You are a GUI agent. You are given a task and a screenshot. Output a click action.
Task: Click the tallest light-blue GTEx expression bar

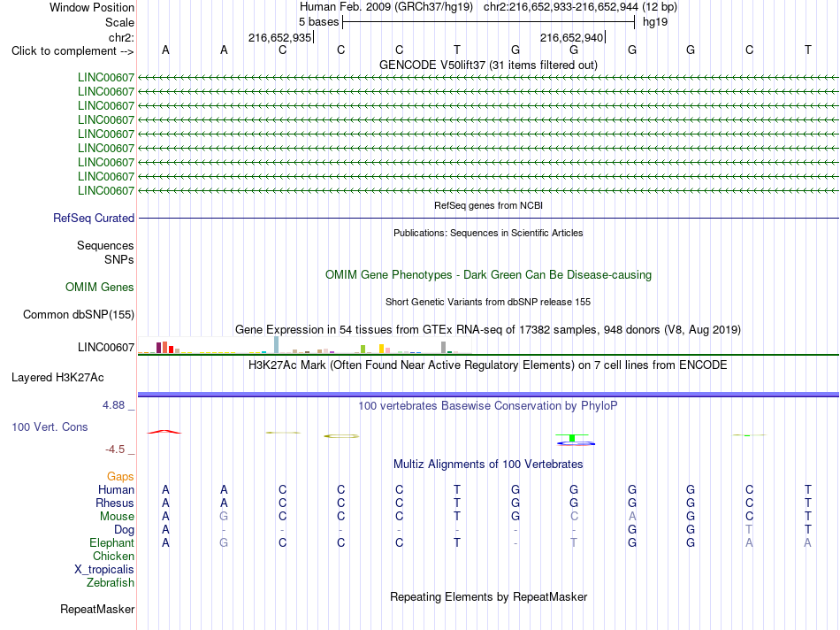(276, 345)
